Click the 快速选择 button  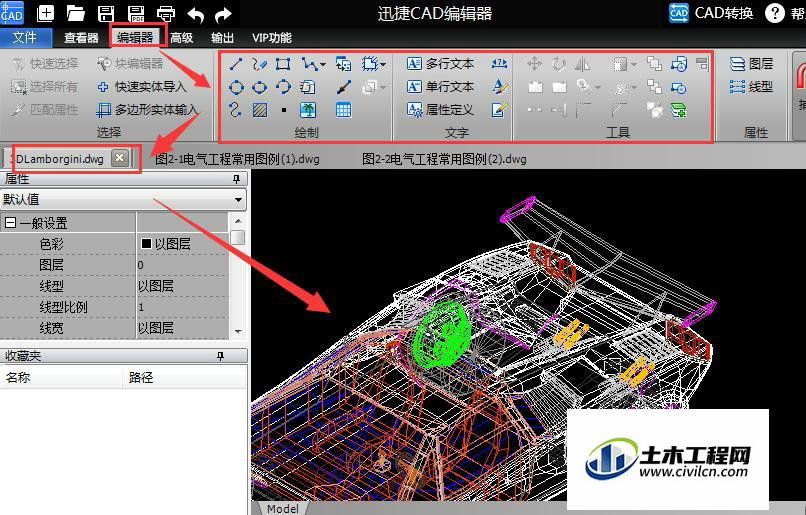(45, 64)
